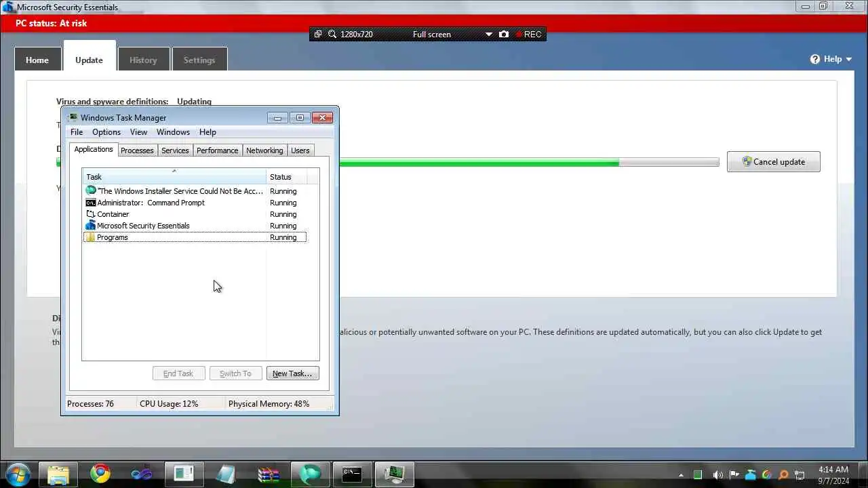Click the New Task... button
This screenshot has width=868, height=488.
(292, 373)
